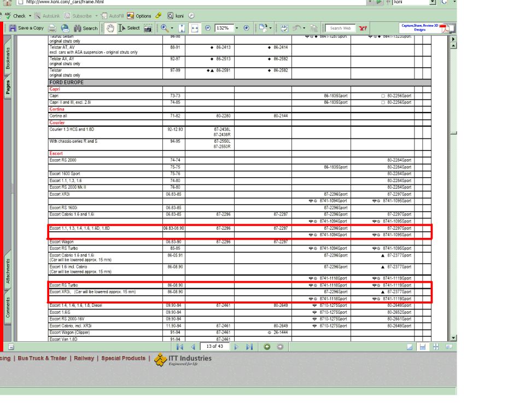Open the Railway link
This screenshot has height=420, width=525.
point(84,358)
